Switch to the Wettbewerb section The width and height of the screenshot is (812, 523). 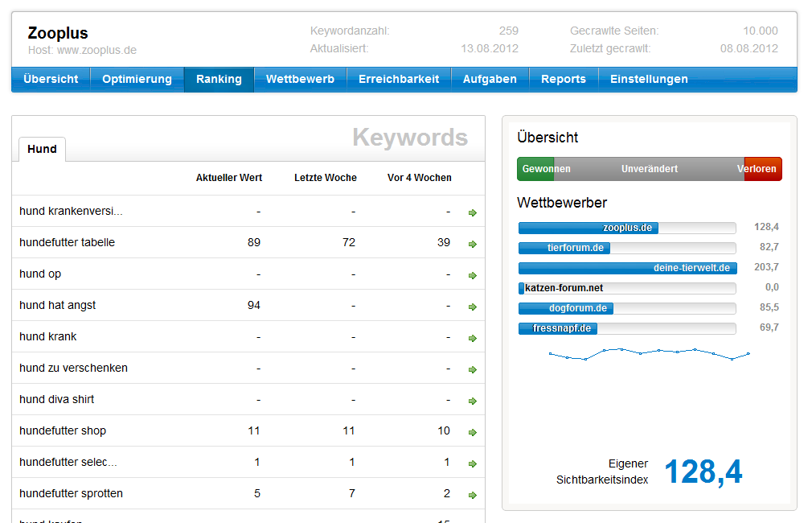[300, 79]
